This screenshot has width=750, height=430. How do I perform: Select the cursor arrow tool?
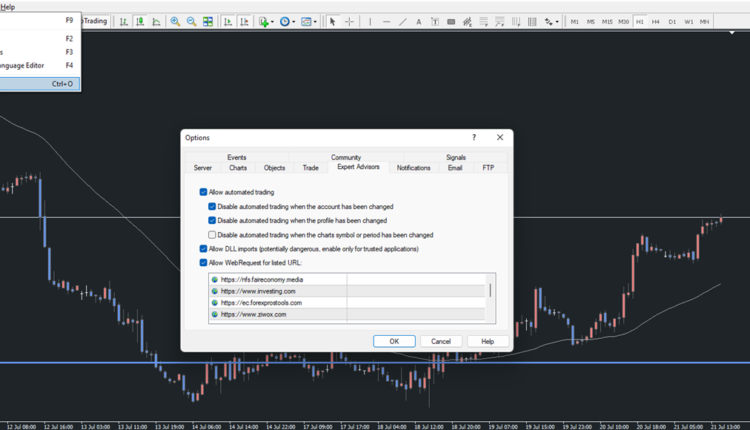(333, 21)
